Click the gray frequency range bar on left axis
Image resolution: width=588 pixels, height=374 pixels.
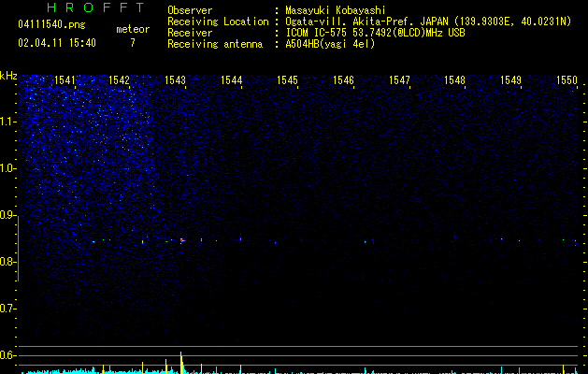pyautogui.click(x=18, y=248)
